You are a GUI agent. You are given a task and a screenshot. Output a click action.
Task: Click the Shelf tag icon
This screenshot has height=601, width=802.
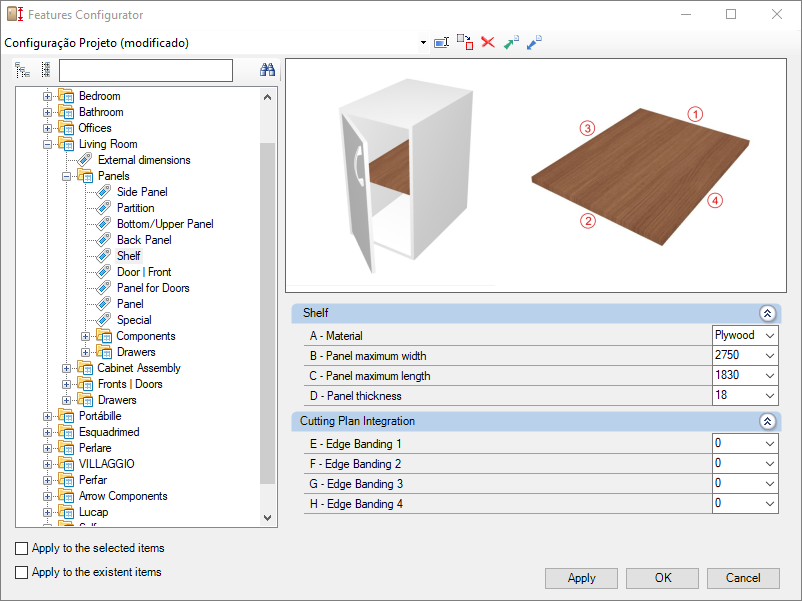pos(104,256)
